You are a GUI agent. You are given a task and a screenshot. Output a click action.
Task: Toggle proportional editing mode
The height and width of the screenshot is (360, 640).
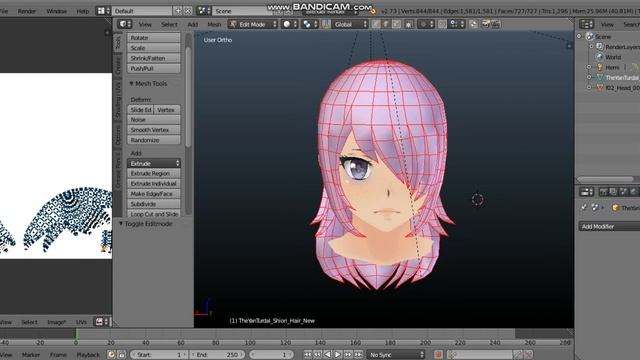426,24
